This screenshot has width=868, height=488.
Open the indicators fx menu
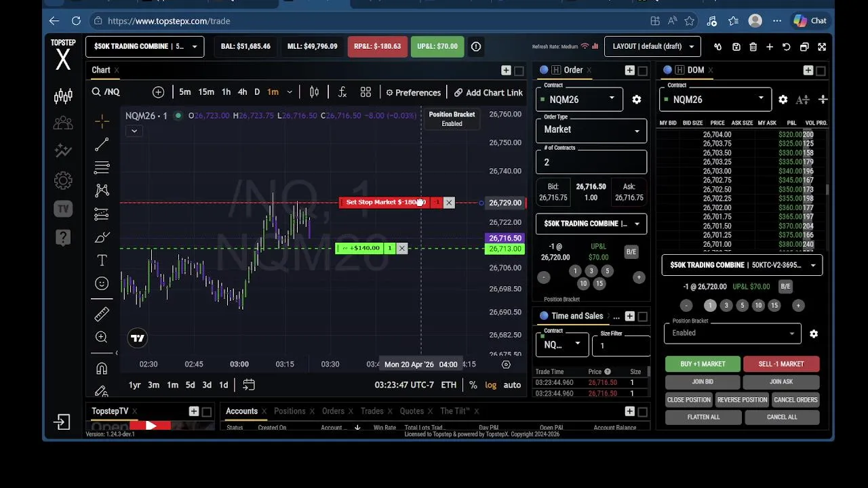[342, 92]
